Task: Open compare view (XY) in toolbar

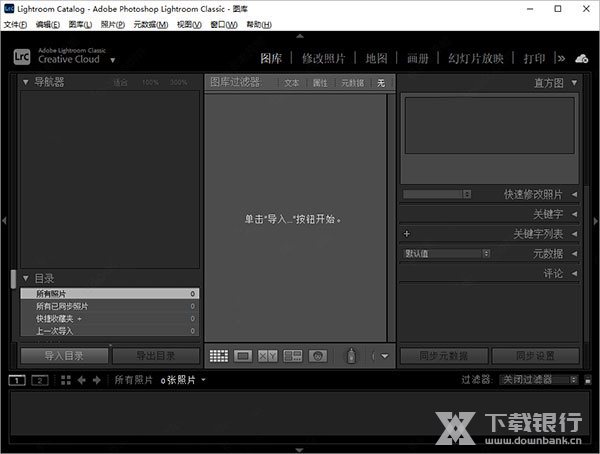Action: pos(267,356)
